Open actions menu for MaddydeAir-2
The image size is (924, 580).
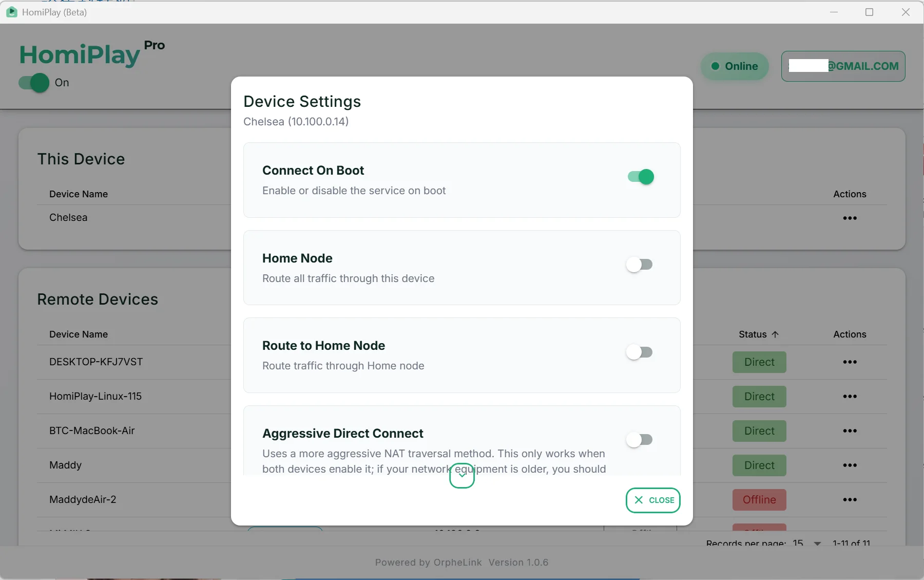coord(850,500)
